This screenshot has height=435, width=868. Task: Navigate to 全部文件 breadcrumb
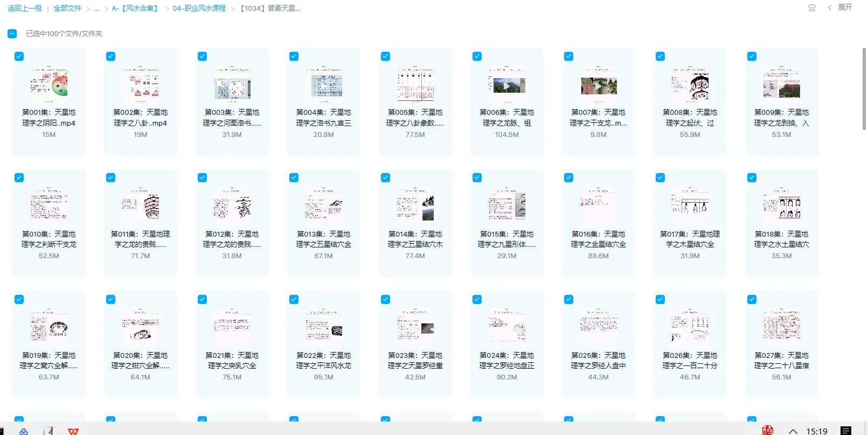pyautogui.click(x=67, y=8)
